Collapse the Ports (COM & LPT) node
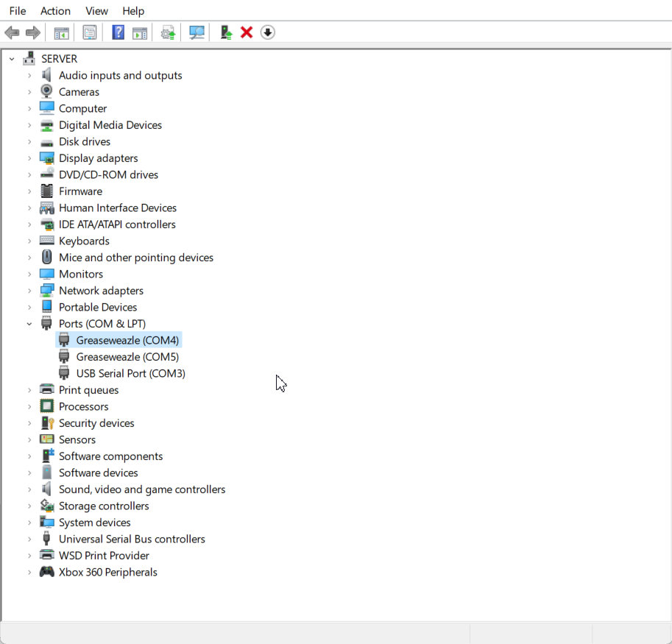This screenshot has height=644, width=672. [x=29, y=324]
